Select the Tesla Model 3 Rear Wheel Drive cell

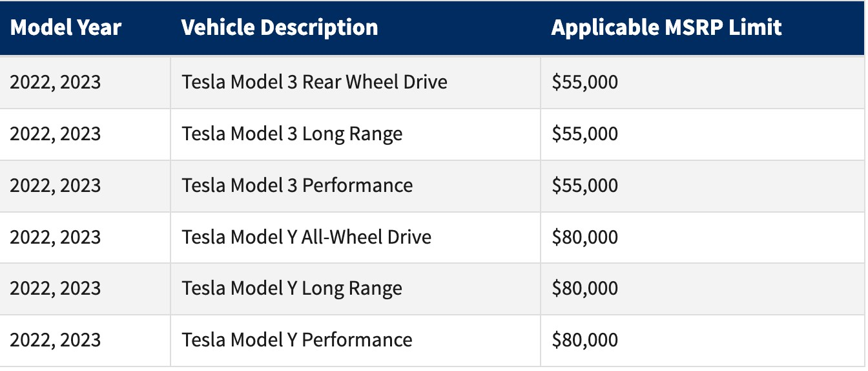pyautogui.click(x=315, y=83)
